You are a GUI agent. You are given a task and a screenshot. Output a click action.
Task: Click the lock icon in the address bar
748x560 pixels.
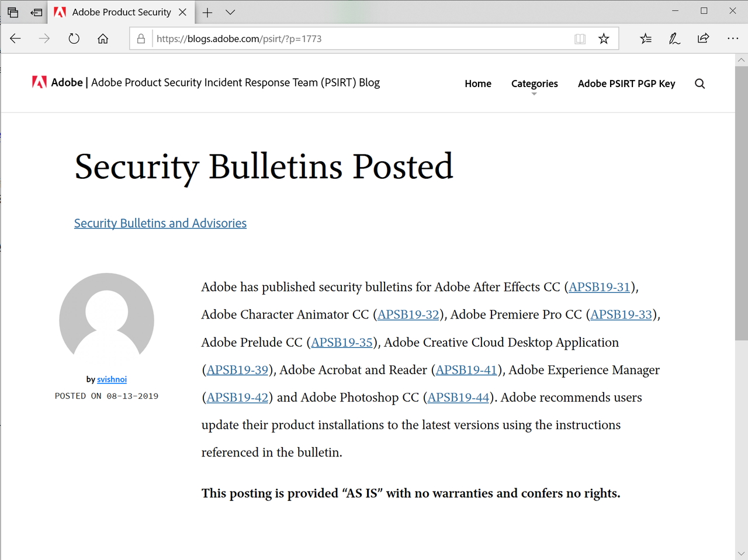tap(141, 39)
